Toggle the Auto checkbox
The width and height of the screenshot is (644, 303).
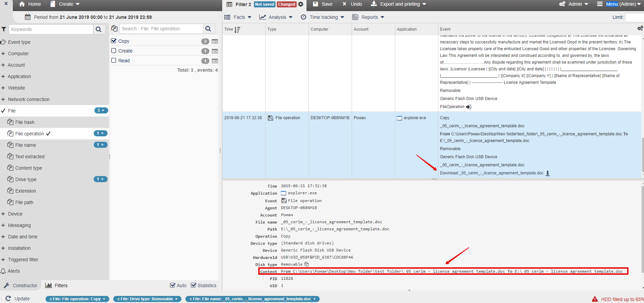[173, 285]
